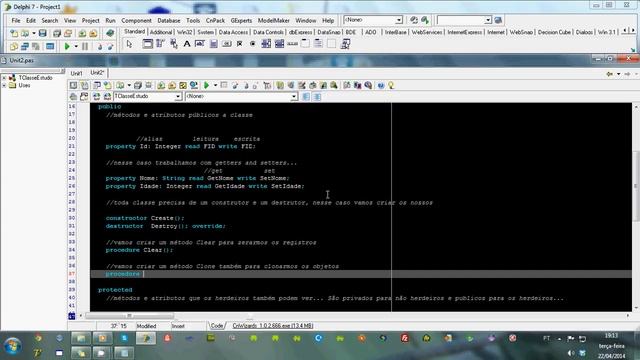Click the vertical scrollbar of code editor
This screenshot has height=360, width=640.
636,186
